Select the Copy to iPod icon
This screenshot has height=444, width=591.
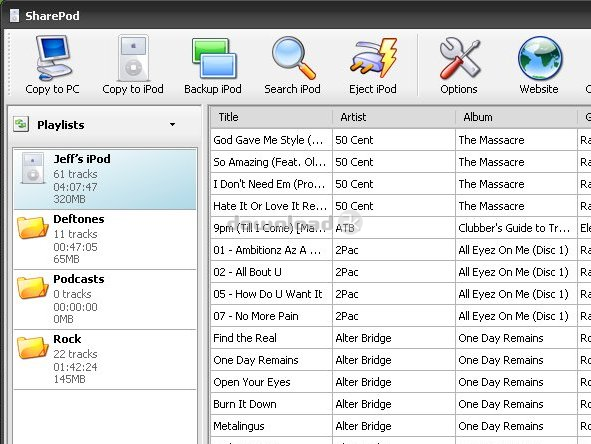[x=133, y=58]
